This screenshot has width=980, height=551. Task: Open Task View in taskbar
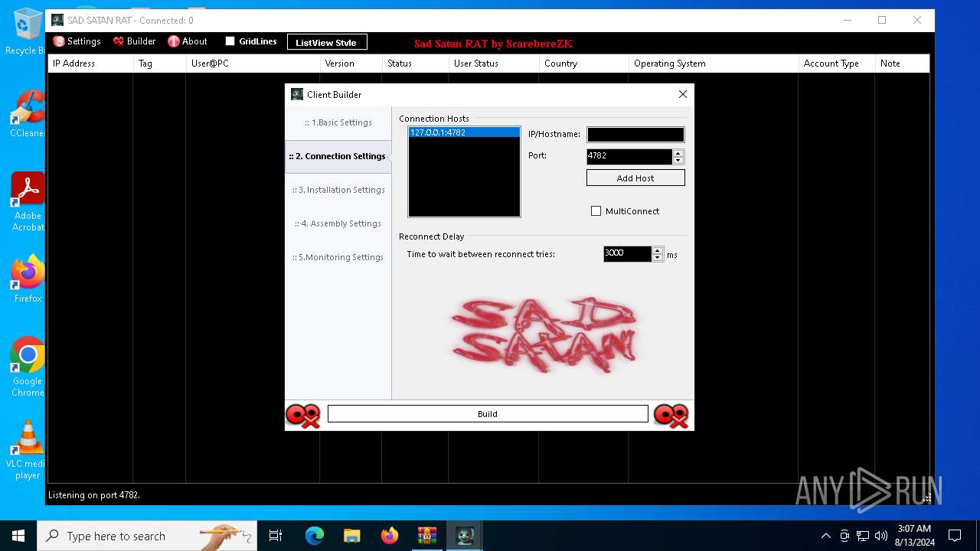276,536
